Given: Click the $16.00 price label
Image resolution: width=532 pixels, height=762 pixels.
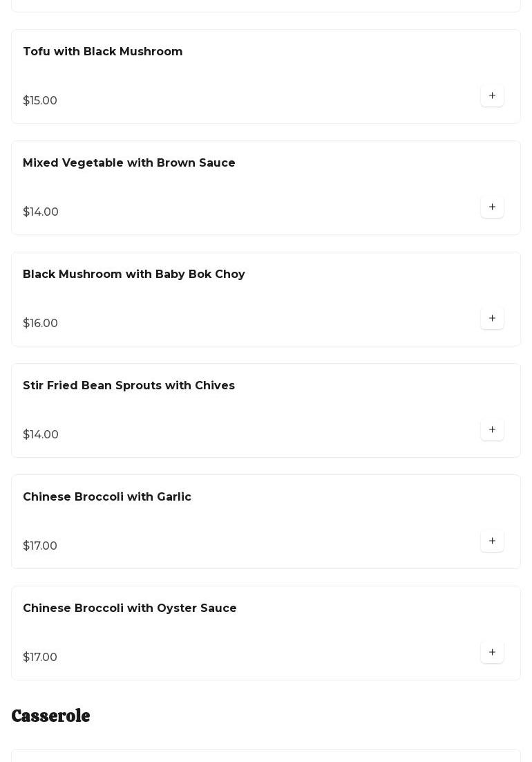Looking at the screenshot, I should tap(40, 324).
